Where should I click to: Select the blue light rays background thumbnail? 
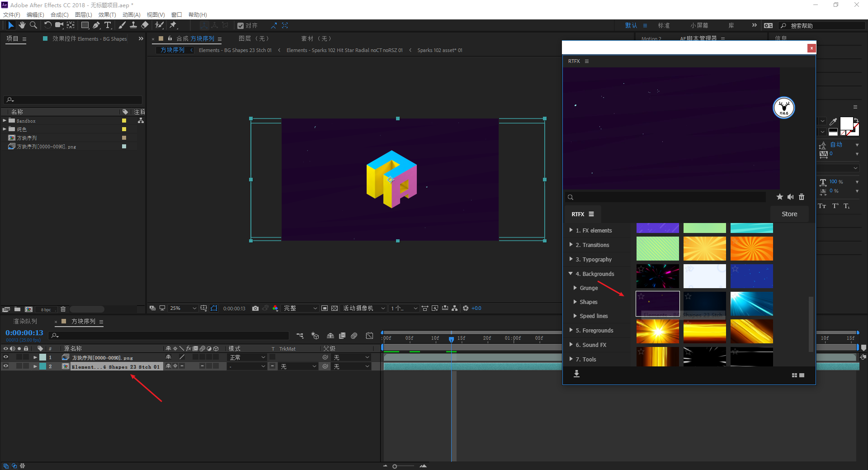(751, 304)
